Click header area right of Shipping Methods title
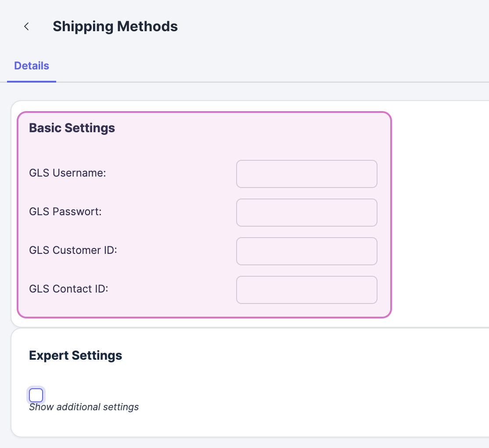The height and width of the screenshot is (448, 489). pyautogui.click(x=329, y=27)
